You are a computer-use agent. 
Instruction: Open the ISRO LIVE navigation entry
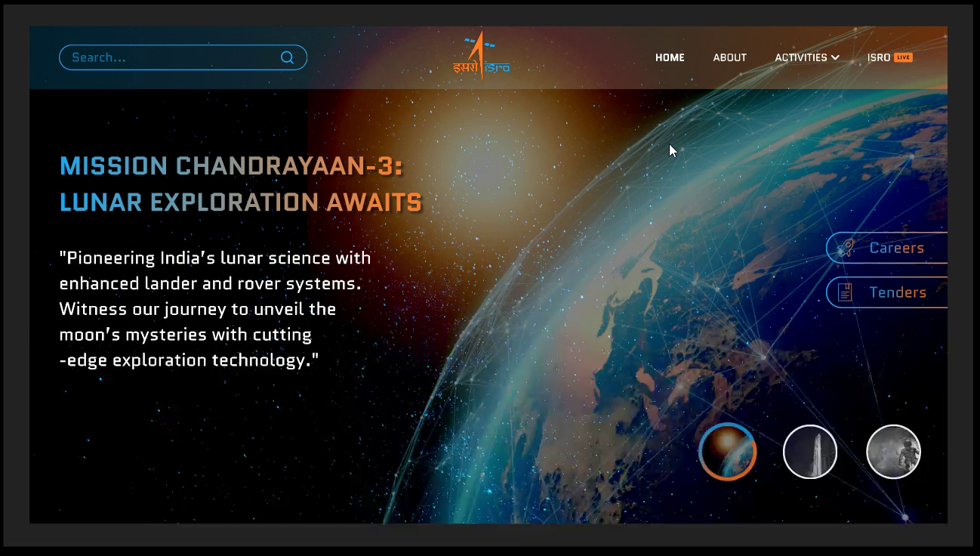coord(889,57)
